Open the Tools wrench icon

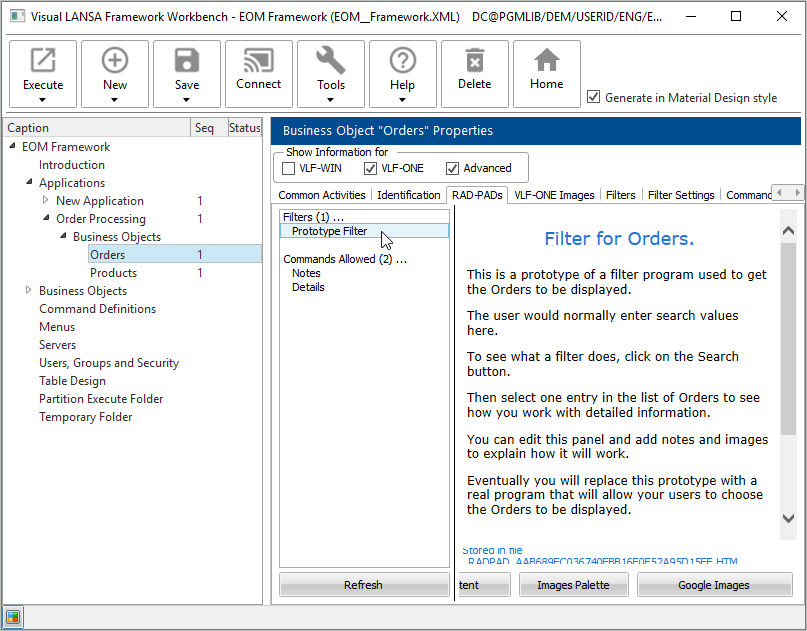point(331,62)
